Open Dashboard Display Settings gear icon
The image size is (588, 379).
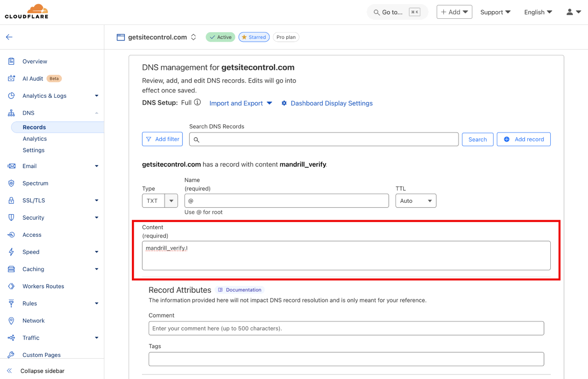tap(284, 103)
